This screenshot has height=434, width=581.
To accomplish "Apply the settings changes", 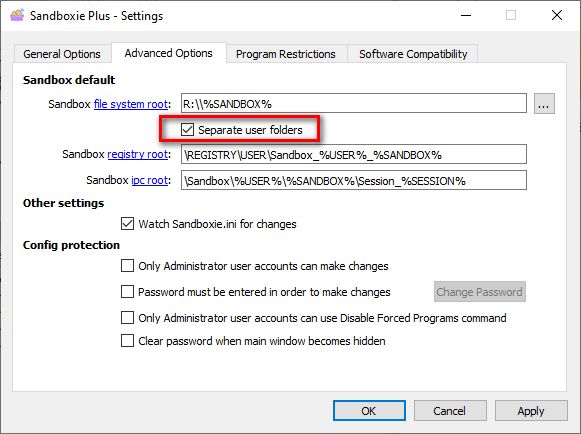I will 531,411.
